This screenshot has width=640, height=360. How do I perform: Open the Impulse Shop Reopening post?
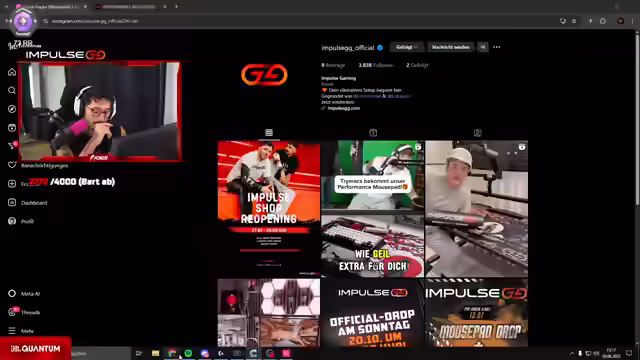269,209
